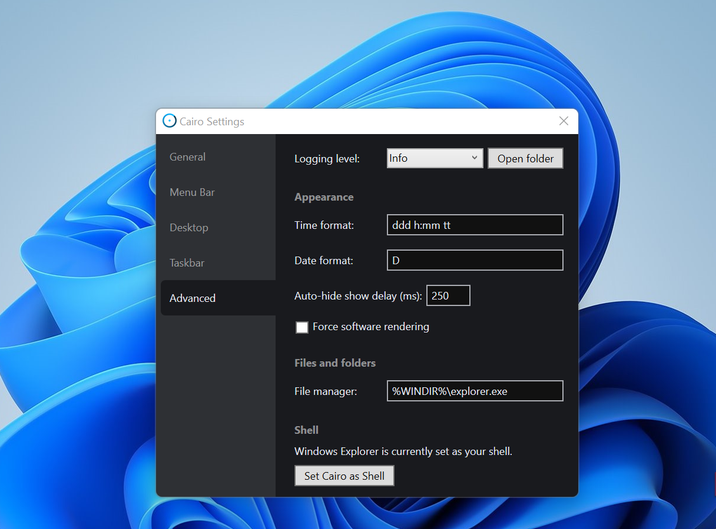Click the Appearance section heading
The height and width of the screenshot is (529, 716).
(x=324, y=197)
